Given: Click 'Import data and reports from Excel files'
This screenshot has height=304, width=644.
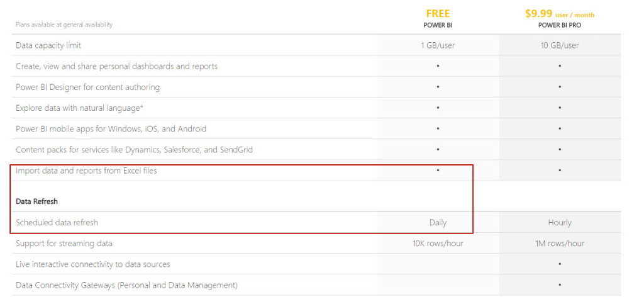Looking at the screenshot, I should point(86,171).
